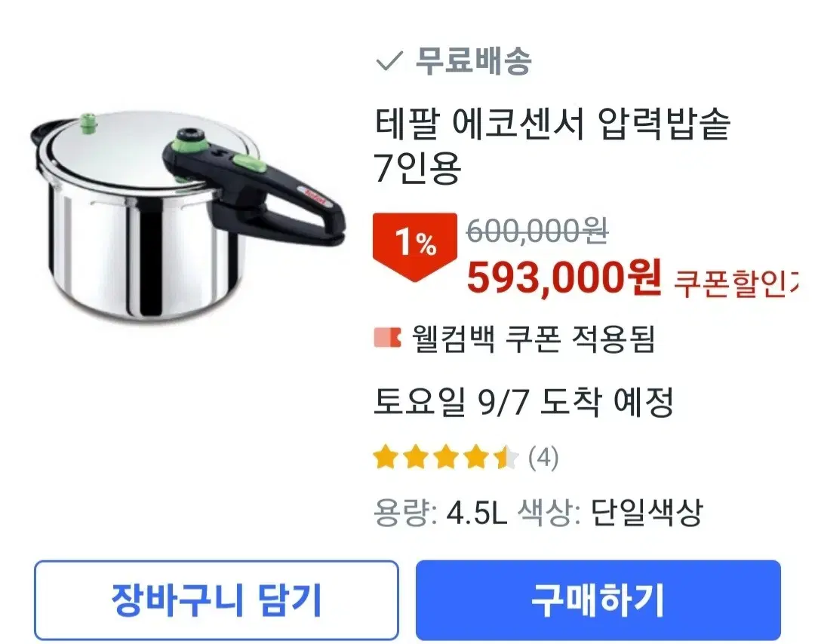Click the third gold rating star
Viewport: 815px width, 644px height.
446,458
